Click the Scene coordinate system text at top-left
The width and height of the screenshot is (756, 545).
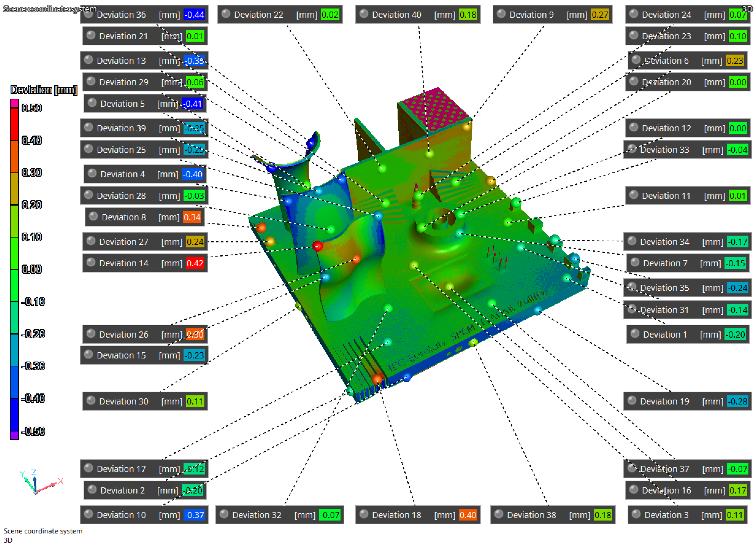50,9
